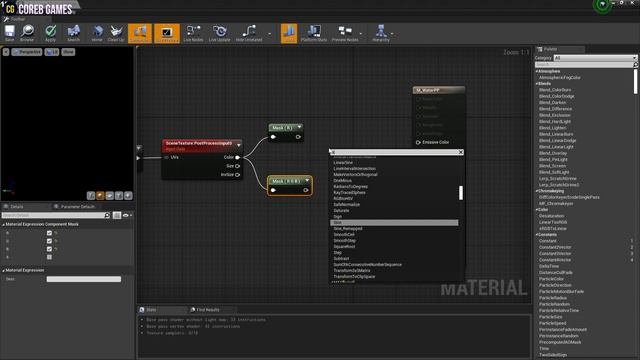Click the Details search magnifier icon

pyautogui.click(x=107, y=215)
